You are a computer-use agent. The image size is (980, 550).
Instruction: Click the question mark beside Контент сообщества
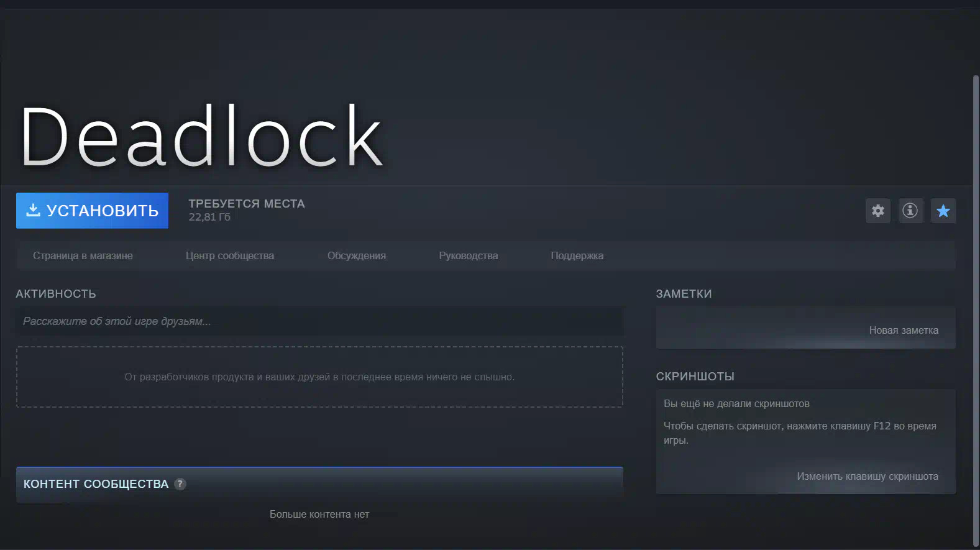point(180,484)
